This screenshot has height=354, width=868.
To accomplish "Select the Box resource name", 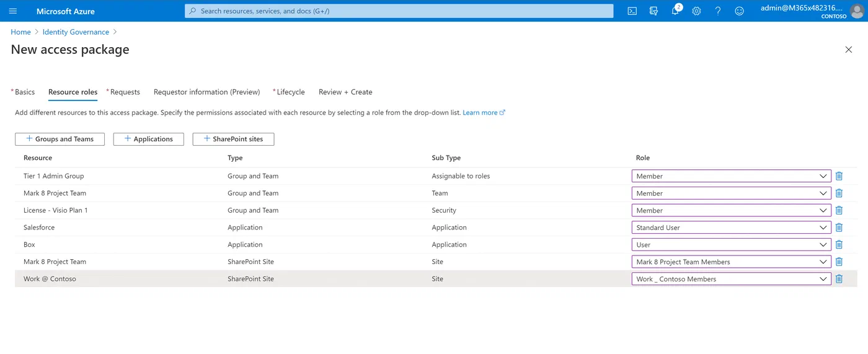I will (29, 244).
